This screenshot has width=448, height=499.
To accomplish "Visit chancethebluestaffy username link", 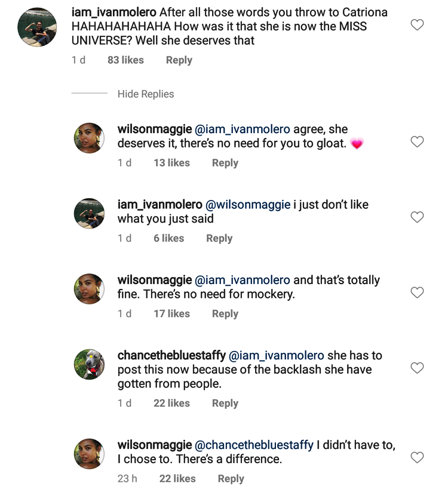I will click(171, 356).
